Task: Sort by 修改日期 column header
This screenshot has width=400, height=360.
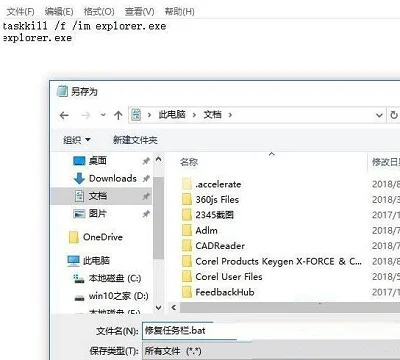Action: point(385,162)
